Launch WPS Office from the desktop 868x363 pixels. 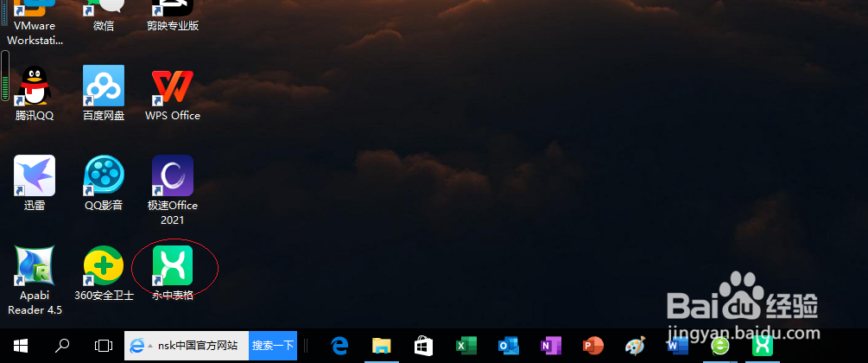click(173, 93)
